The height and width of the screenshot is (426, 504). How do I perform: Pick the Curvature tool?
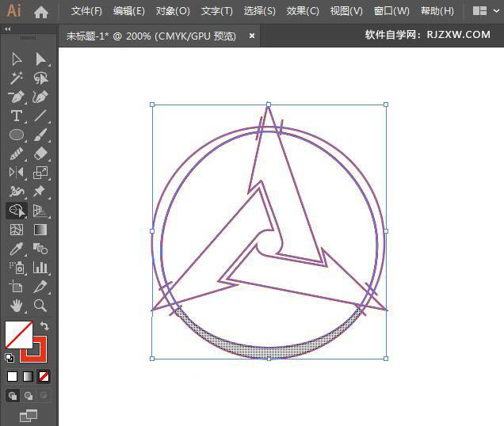(x=41, y=97)
